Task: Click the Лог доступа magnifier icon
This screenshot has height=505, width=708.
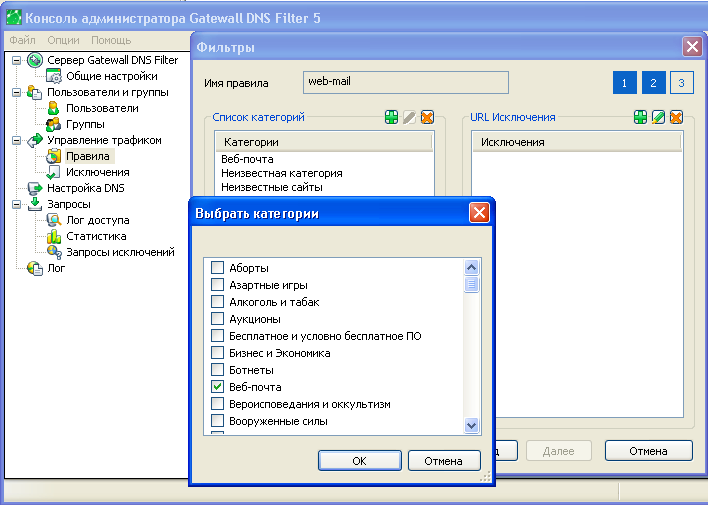Action: click(54, 220)
